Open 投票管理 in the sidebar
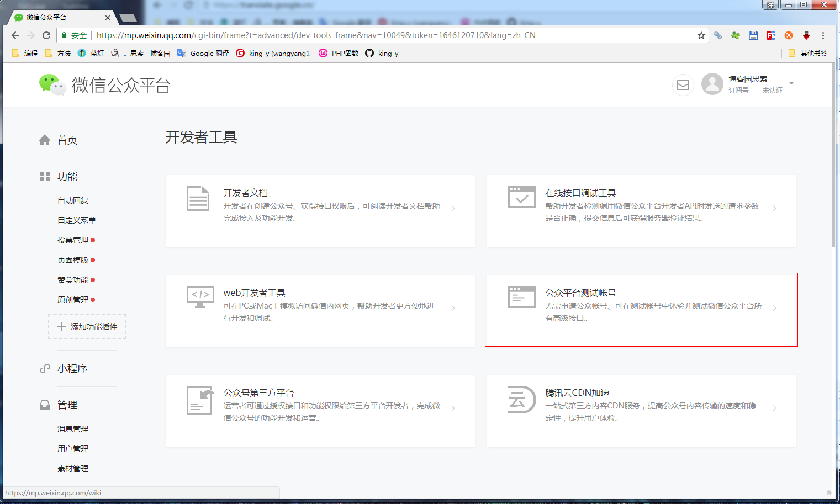840x504 pixels. (73, 240)
